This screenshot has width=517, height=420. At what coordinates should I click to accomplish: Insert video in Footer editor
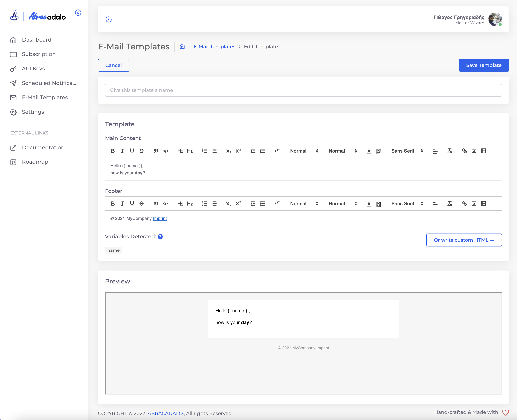[x=484, y=204]
